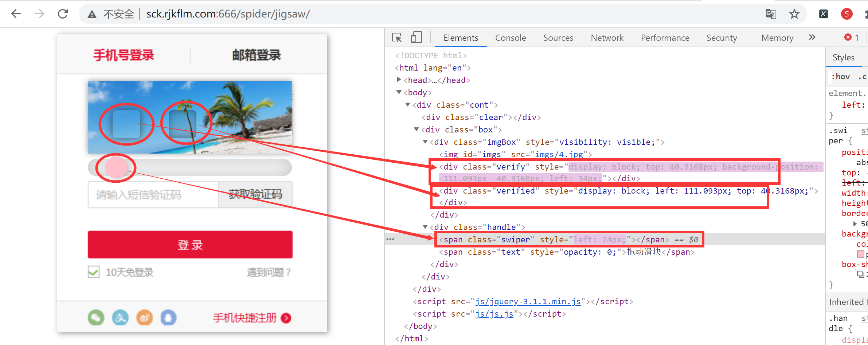Click the not-secure warning icon
The width and height of the screenshot is (868, 345).
(92, 14)
